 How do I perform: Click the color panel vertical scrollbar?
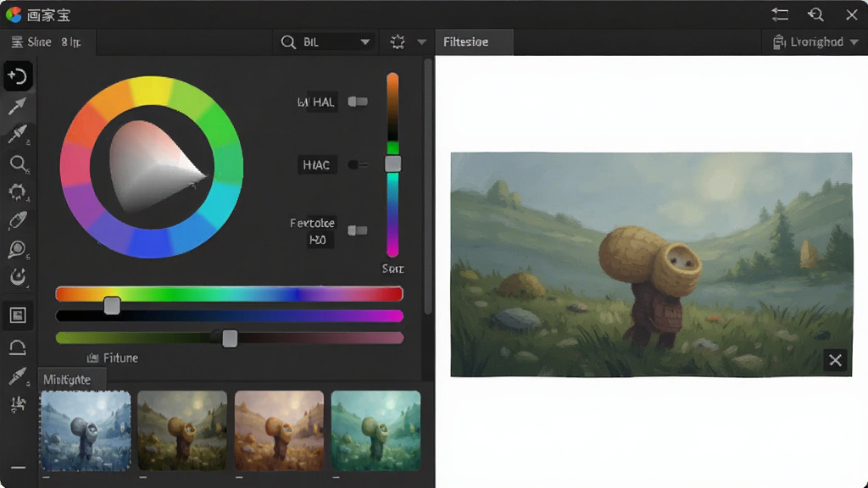click(x=428, y=187)
